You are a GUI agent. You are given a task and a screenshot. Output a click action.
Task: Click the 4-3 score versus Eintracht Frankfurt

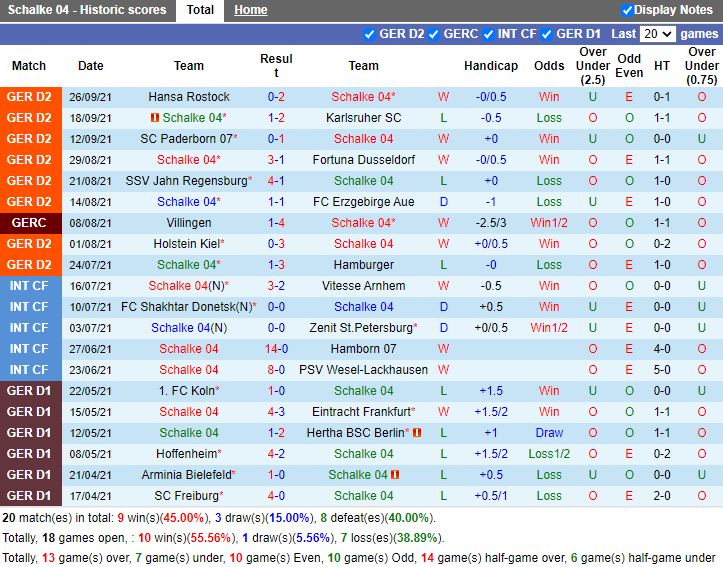pos(276,412)
